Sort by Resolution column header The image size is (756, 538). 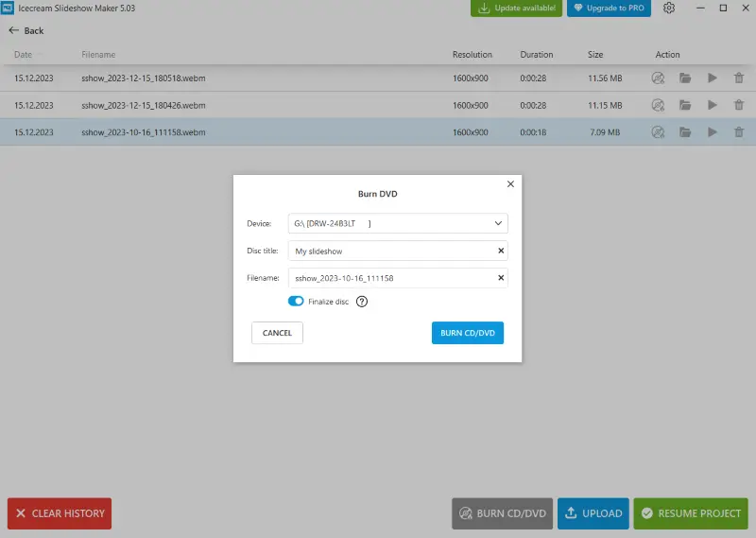pos(472,55)
